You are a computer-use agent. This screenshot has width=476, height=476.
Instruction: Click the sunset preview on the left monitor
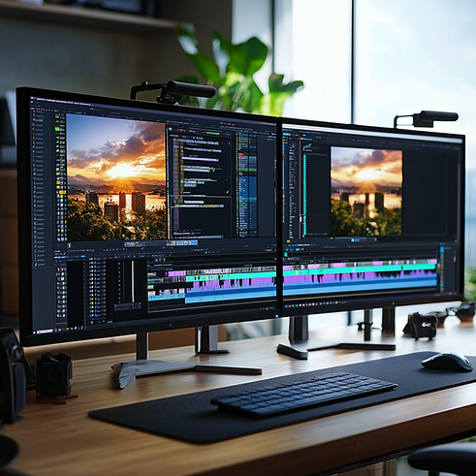(116, 177)
